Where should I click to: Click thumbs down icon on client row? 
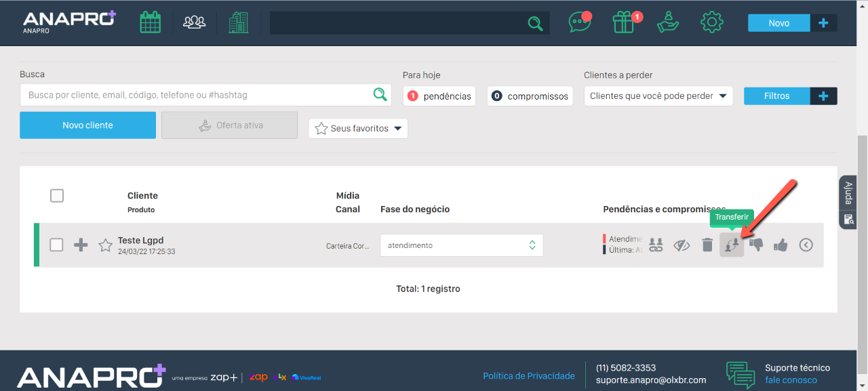(x=756, y=245)
